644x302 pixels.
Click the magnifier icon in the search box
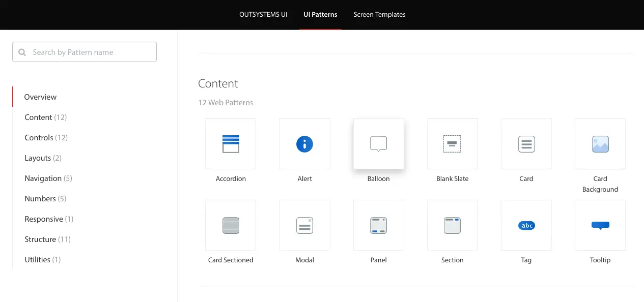(22, 52)
